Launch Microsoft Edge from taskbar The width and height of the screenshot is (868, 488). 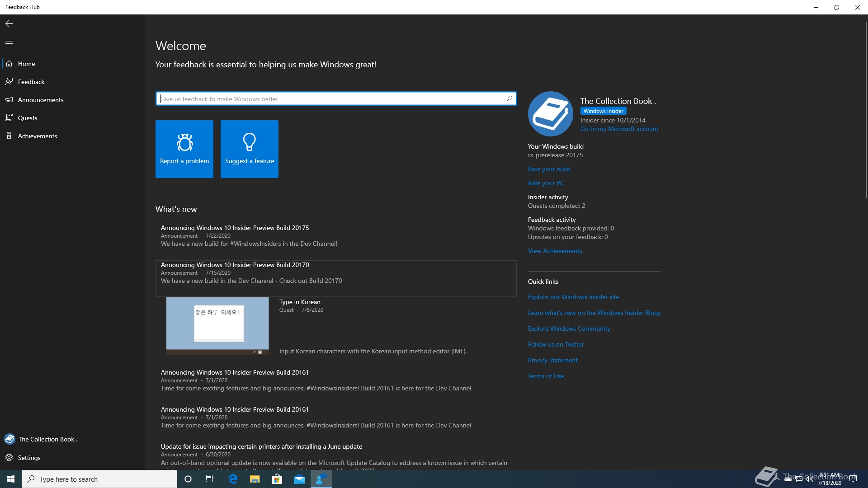coord(233,479)
